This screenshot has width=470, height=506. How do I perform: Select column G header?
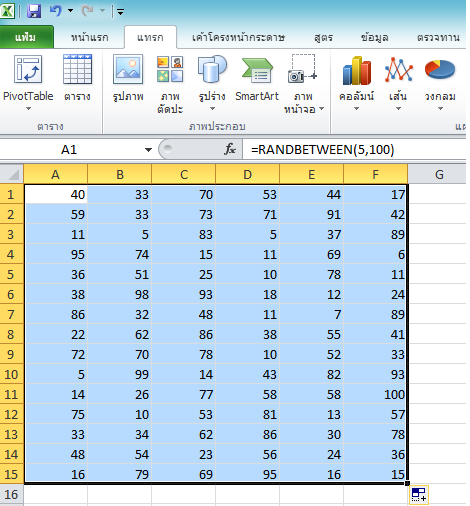coord(437,174)
